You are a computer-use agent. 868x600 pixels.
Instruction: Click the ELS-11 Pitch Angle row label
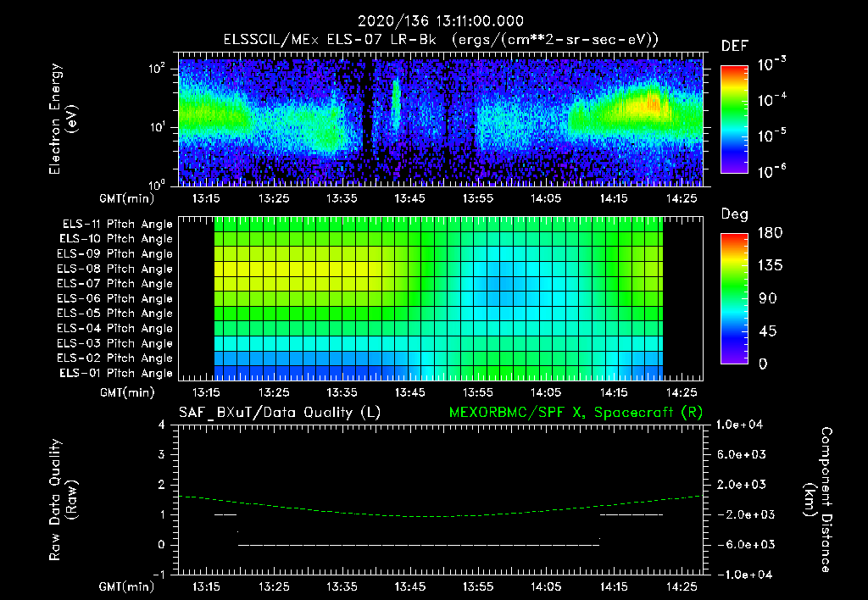pyautogui.click(x=117, y=225)
